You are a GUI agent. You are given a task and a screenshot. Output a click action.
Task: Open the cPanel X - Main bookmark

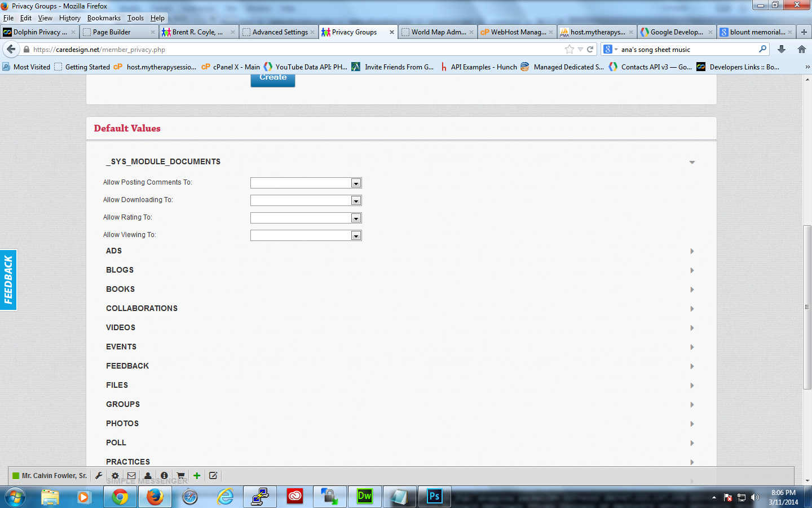pyautogui.click(x=231, y=67)
